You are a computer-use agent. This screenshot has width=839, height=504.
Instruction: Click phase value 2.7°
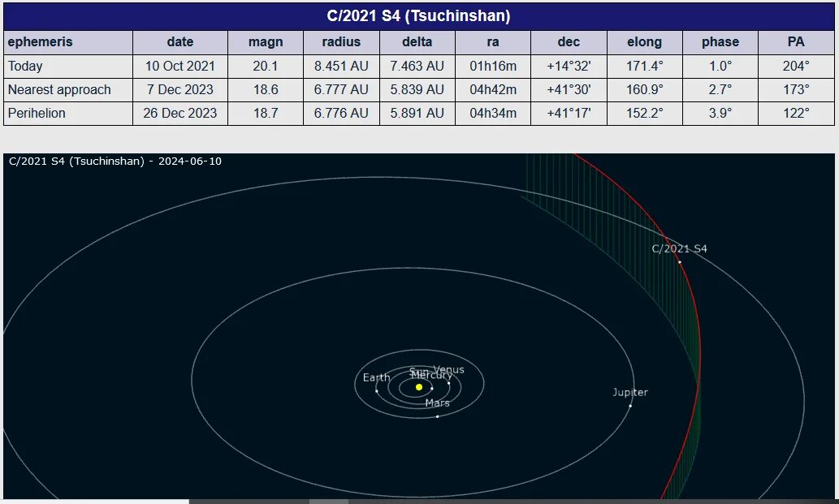(720, 89)
